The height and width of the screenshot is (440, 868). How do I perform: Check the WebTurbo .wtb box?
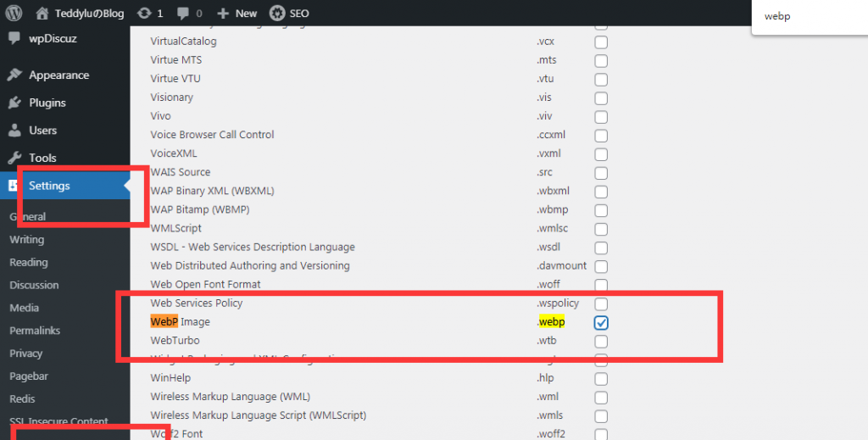pyautogui.click(x=601, y=342)
